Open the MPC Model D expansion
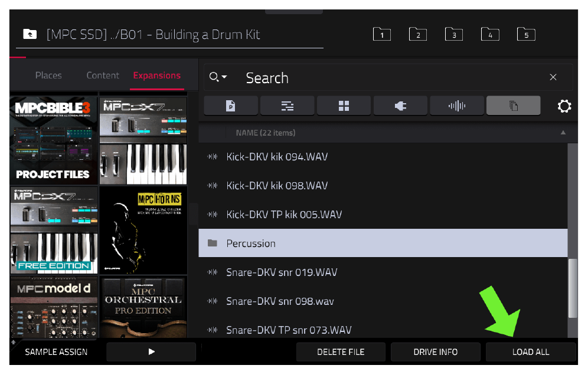588x375 pixels. [x=54, y=307]
